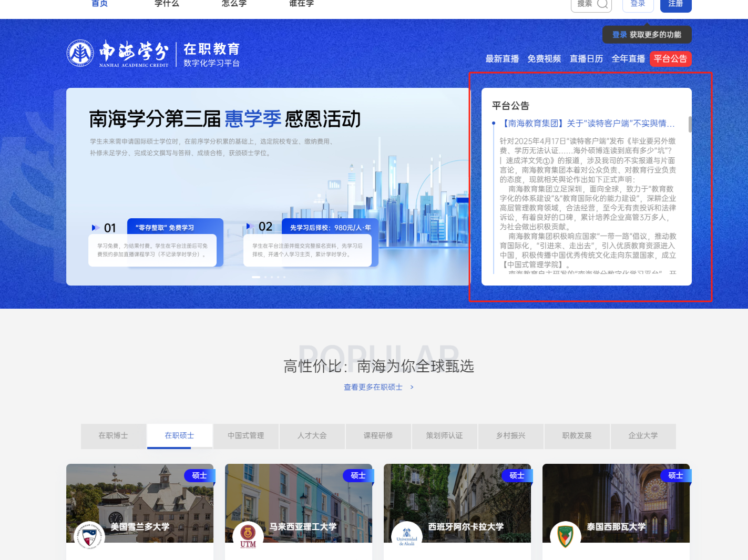Image resolution: width=748 pixels, height=560 pixels.
Task: Open the 全年直播 link
Action: [628, 59]
